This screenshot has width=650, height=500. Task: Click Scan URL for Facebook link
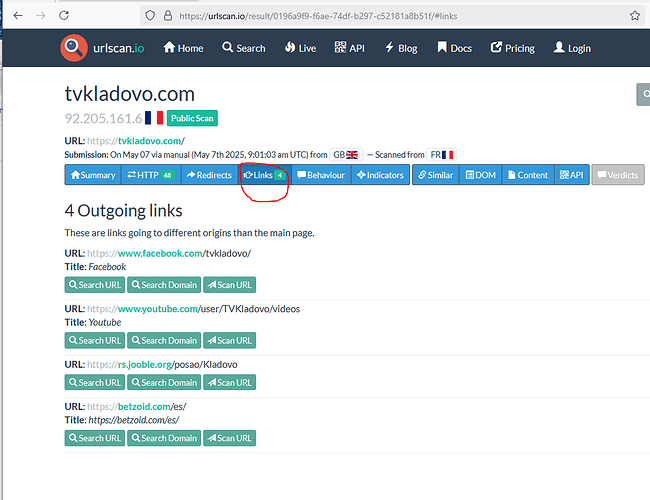(x=230, y=285)
